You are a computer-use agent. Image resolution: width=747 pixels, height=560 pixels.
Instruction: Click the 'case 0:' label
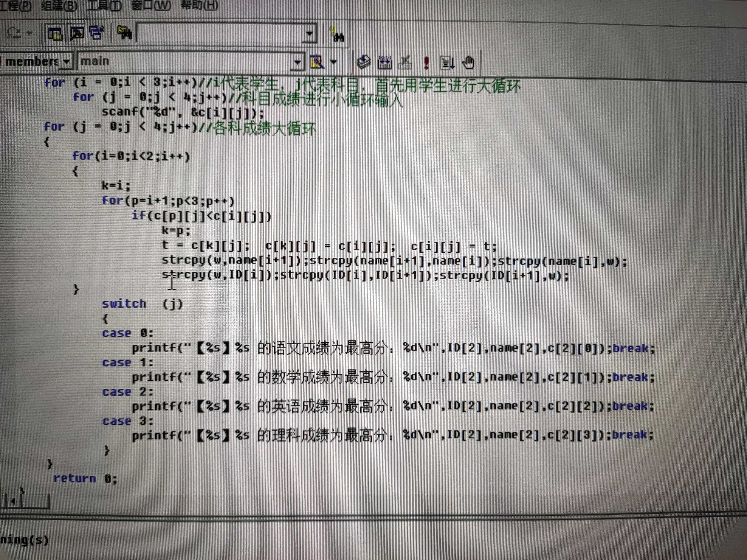128,333
